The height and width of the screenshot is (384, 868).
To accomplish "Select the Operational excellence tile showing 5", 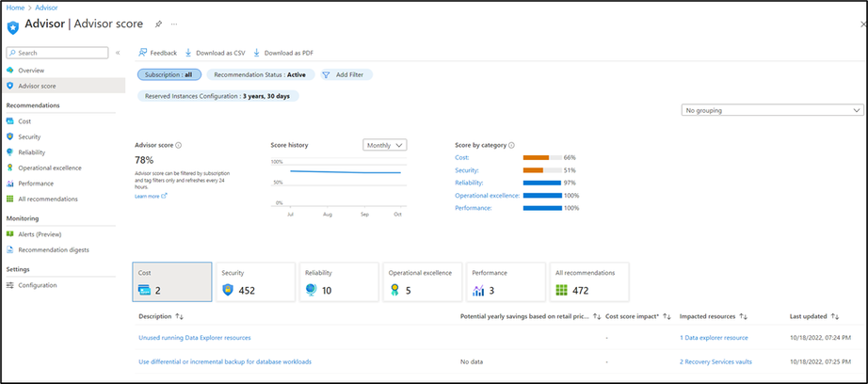I will [x=423, y=282].
